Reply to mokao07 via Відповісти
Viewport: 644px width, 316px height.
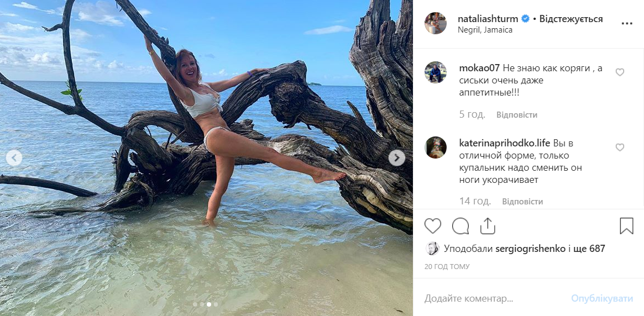[517, 115]
